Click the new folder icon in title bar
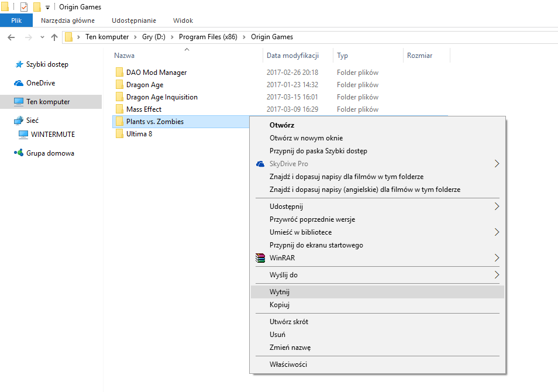Screen dimensions: 558x392 pyautogui.click(x=37, y=7)
